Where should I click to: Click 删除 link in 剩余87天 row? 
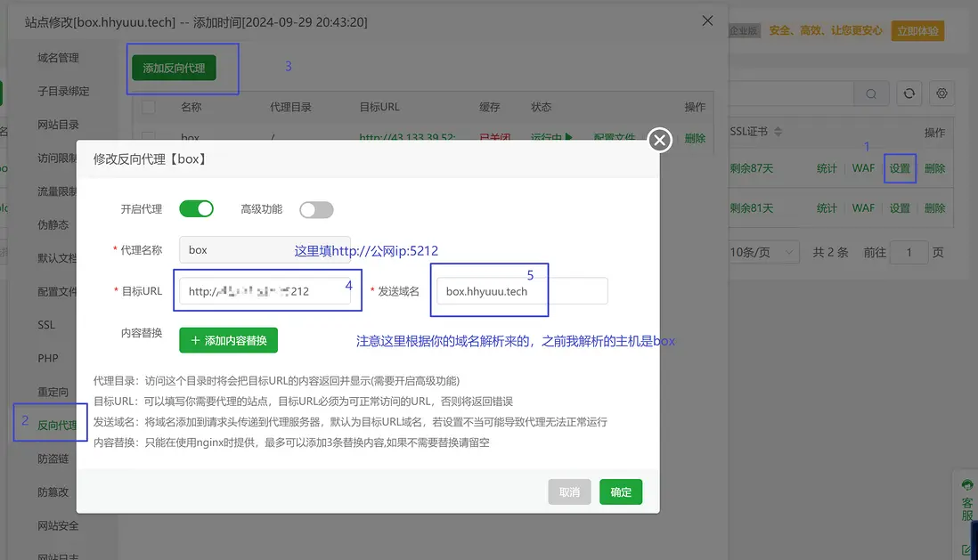tap(935, 168)
